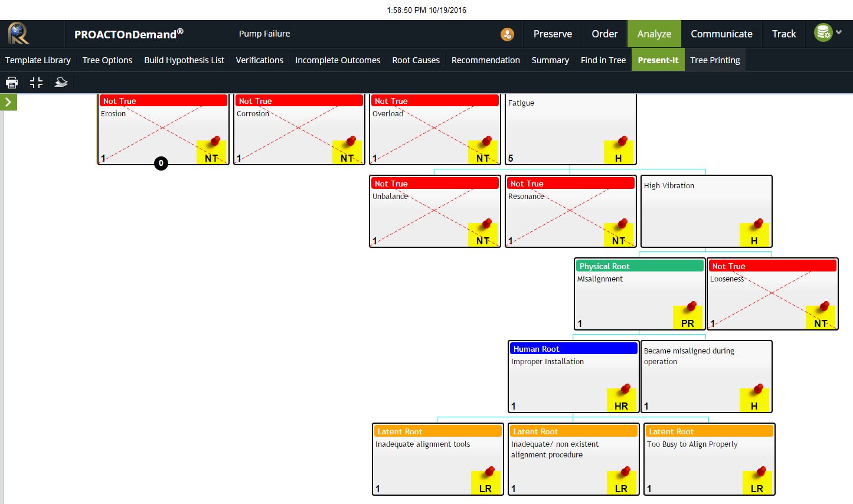Open the Recommendation item
Image resolution: width=853 pixels, height=504 pixels.
486,60
